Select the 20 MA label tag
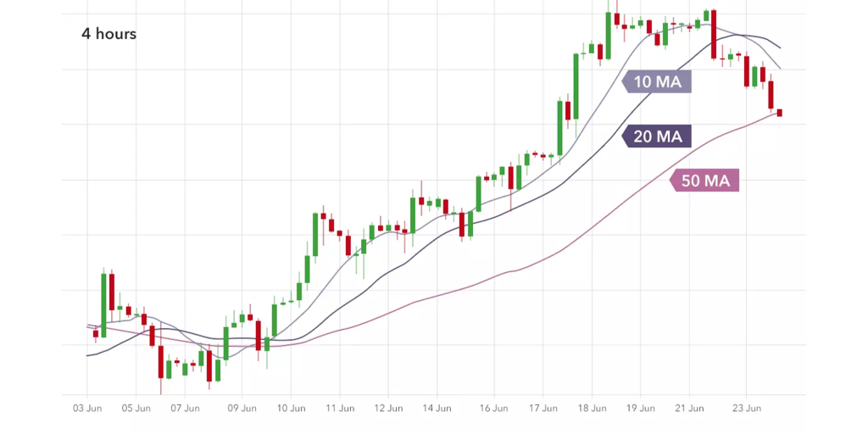Image resolution: width=868 pixels, height=434 pixels. point(659,136)
